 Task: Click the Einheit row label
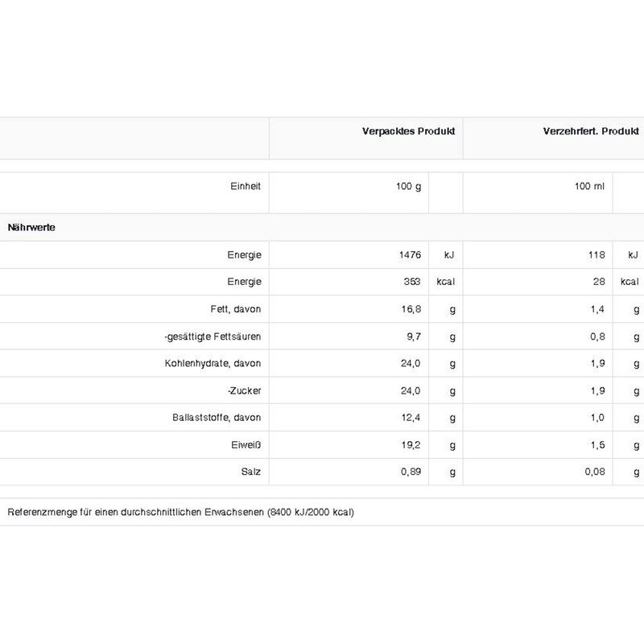pyautogui.click(x=246, y=186)
